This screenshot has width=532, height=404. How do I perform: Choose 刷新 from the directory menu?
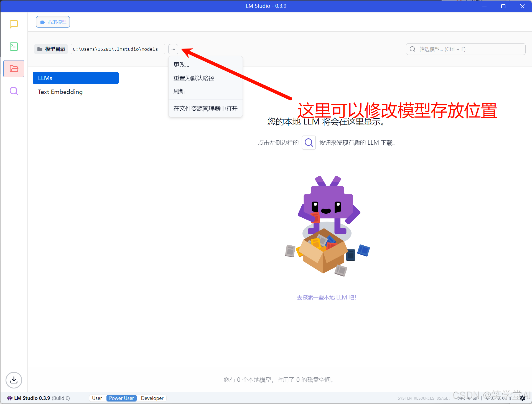coord(205,91)
